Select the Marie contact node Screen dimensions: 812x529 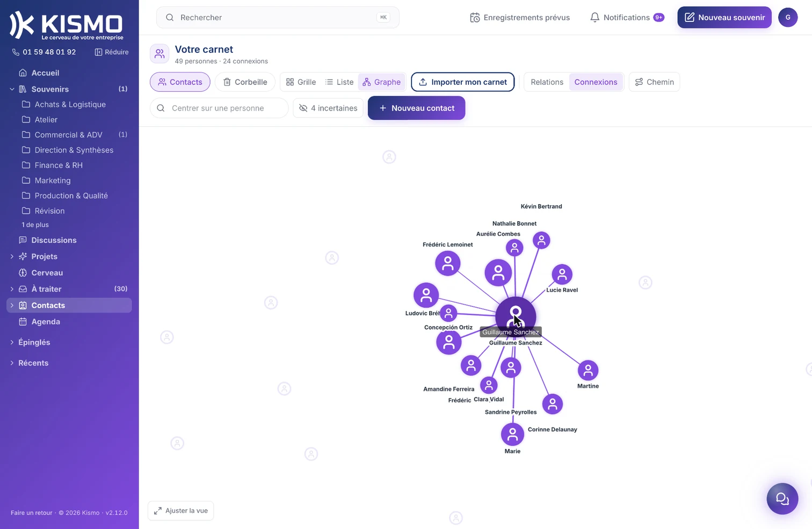click(512, 434)
